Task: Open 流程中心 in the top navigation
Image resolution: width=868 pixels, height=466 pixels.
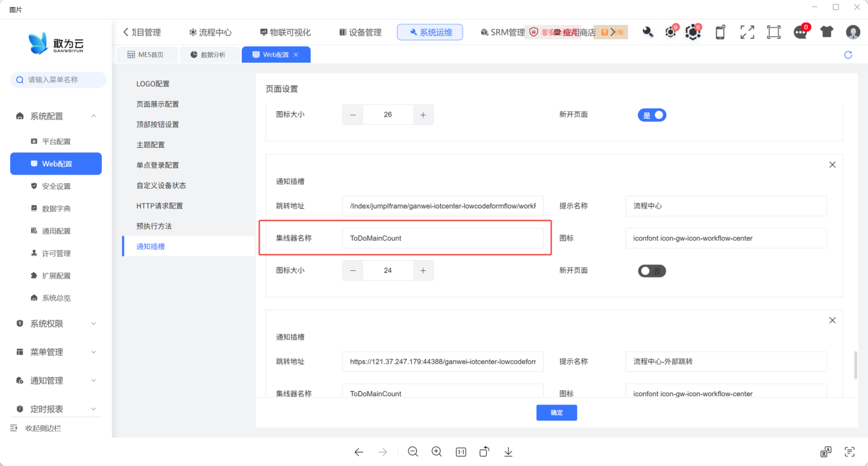Action: pos(210,33)
